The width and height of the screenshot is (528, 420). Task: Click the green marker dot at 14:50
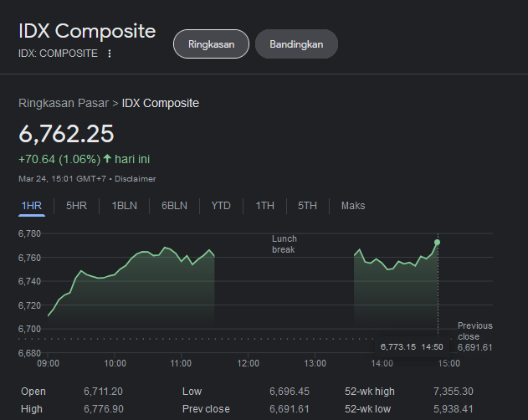[x=437, y=242]
